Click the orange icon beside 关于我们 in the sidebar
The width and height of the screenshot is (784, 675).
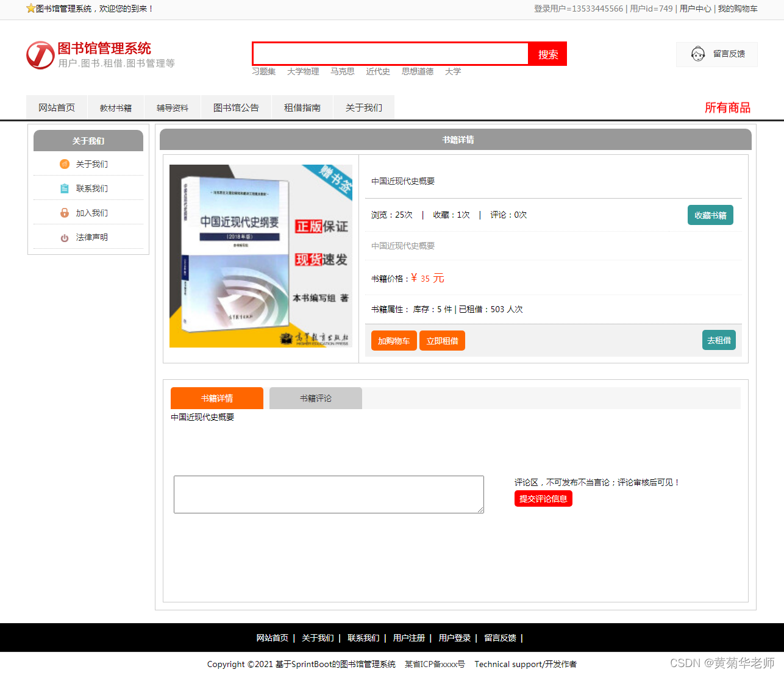(x=65, y=164)
